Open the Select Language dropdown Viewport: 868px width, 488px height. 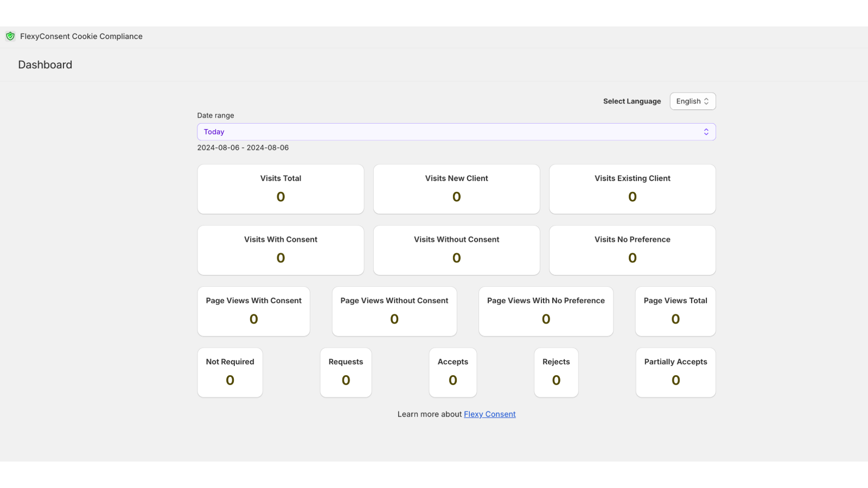pyautogui.click(x=692, y=101)
